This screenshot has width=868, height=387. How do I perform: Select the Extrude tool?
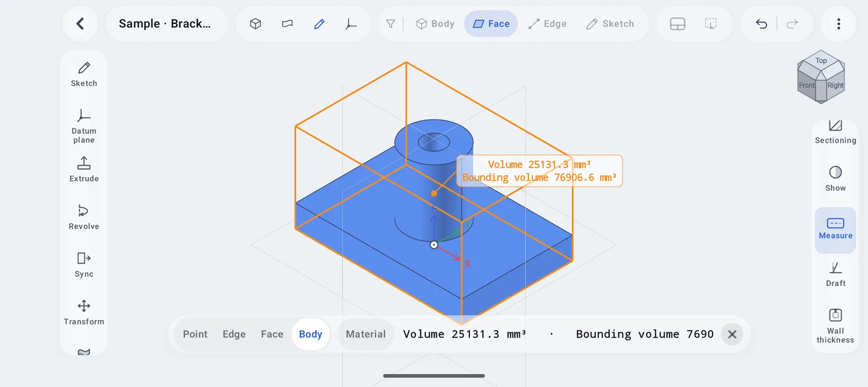[x=84, y=169]
